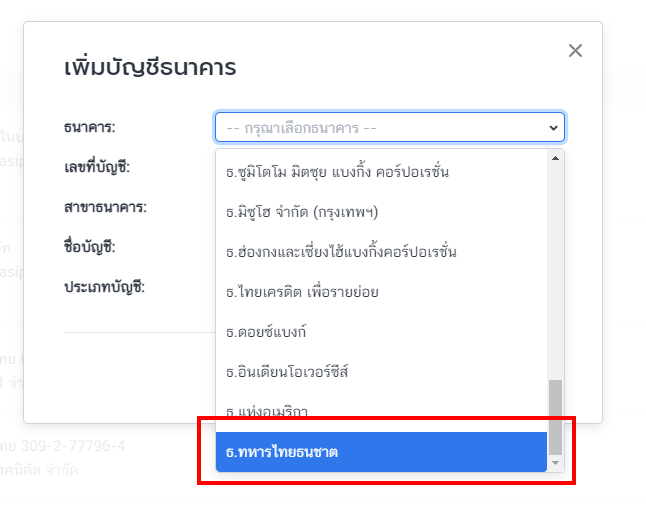Click the สาขาธนาคาร field label
The width and height of the screenshot is (646, 516).
(x=105, y=207)
